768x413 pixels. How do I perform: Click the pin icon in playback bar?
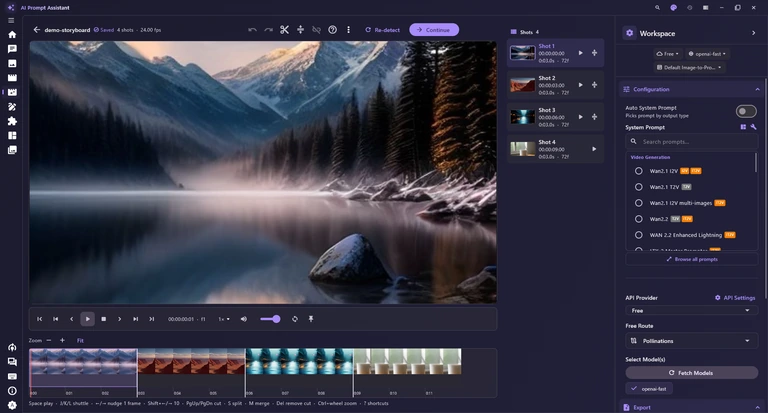pyautogui.click(x=311, y=319)
